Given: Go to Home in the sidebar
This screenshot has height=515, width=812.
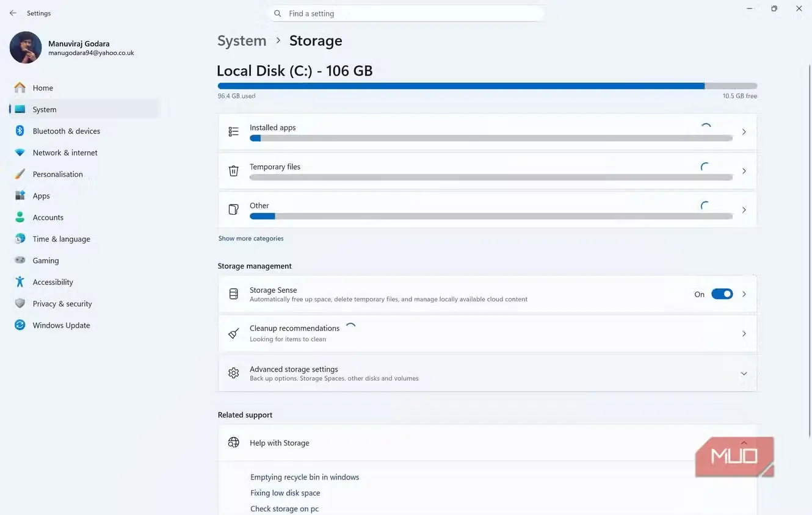Looking at the screenshot, I should [x=84, y=88].
